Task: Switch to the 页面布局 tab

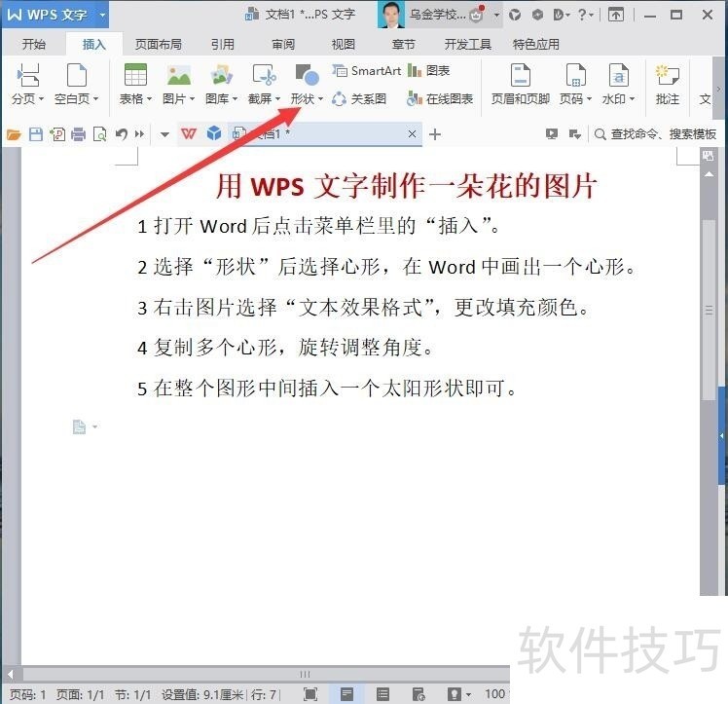Action: click(158, 45)
